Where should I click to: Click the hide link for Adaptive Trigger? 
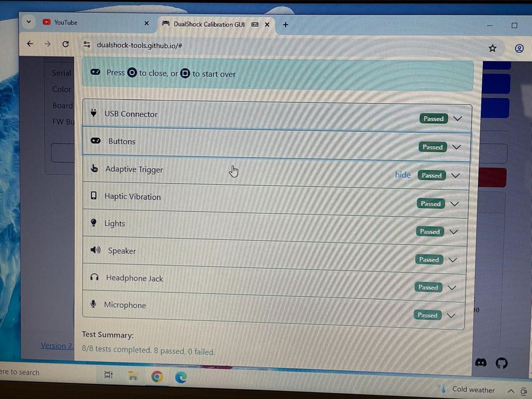[x=403, y=175]
